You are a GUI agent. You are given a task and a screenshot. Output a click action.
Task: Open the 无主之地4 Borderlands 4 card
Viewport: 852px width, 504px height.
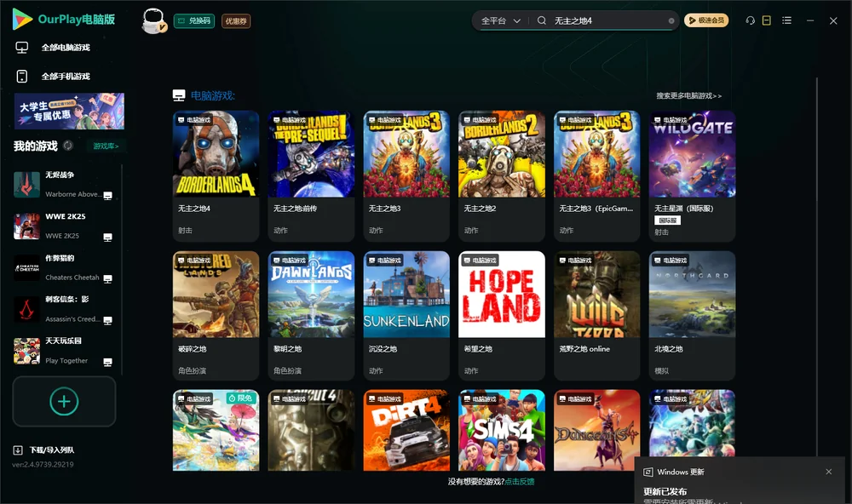pyautogui.click(x=216, y=176)
